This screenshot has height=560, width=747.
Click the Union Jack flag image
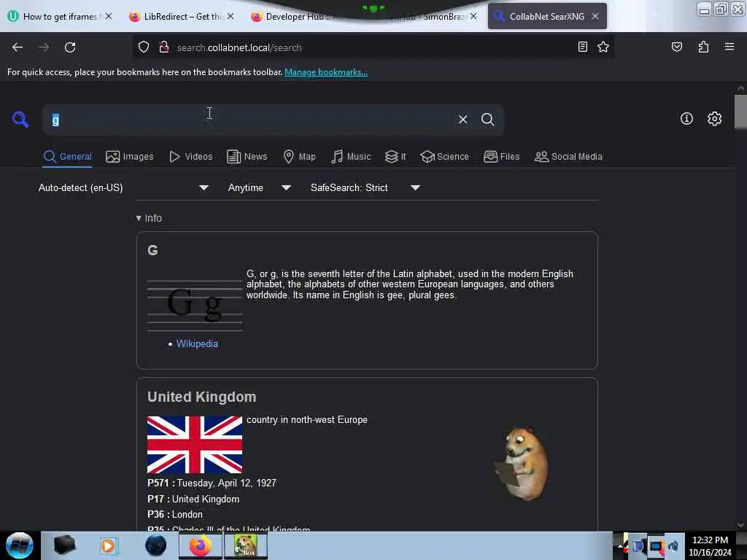coord(195,444)
